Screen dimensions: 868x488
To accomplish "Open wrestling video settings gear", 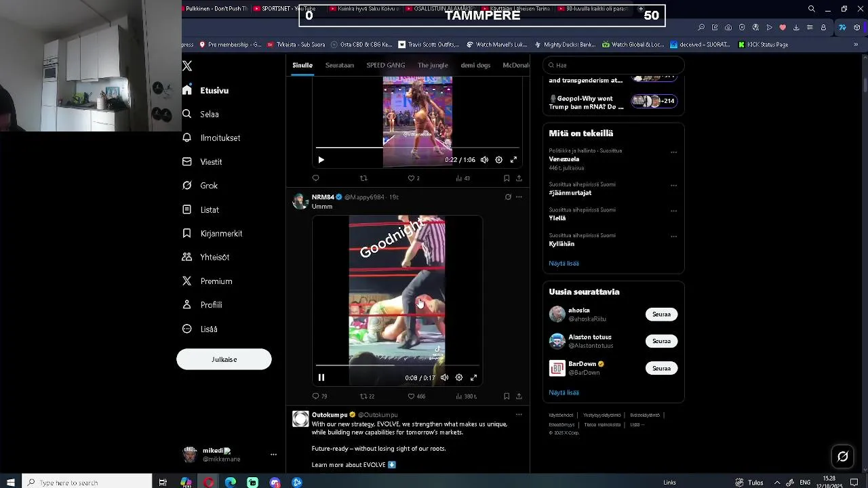I will pos(459,378).
